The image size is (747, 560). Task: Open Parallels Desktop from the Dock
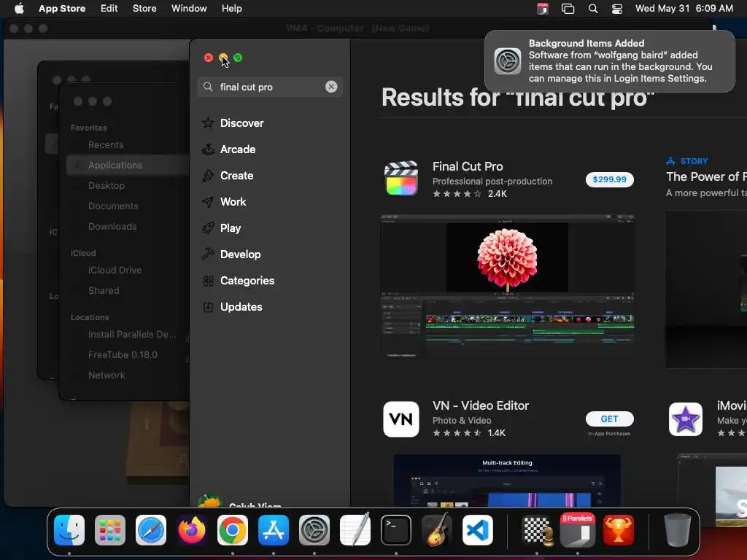[x=578, y=529]
